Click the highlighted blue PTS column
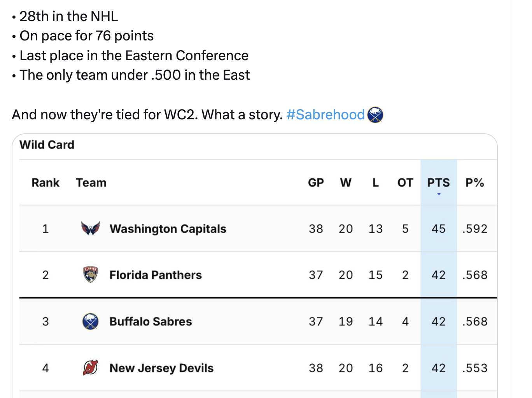 [438, 275]
